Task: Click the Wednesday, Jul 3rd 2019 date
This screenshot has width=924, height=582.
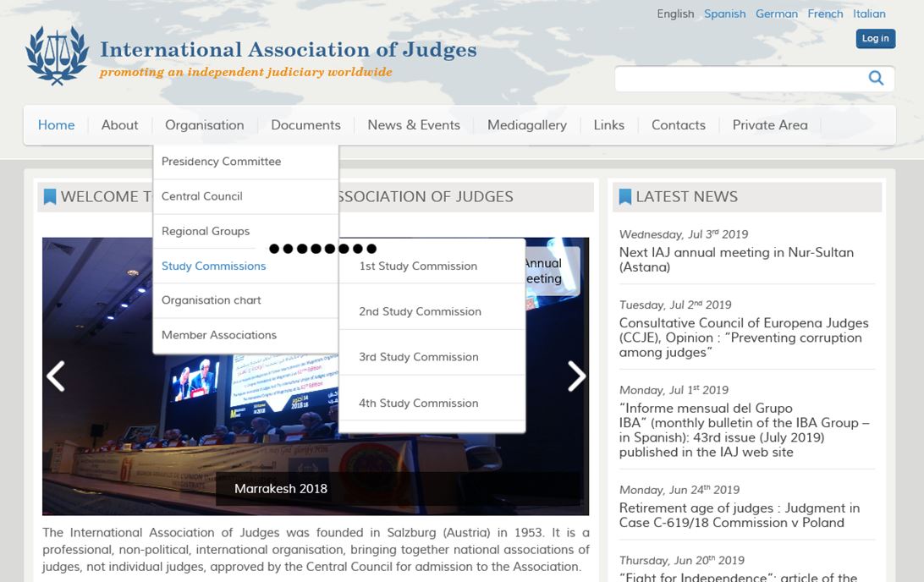Action: pyautogui.click(x=684, y=233)
